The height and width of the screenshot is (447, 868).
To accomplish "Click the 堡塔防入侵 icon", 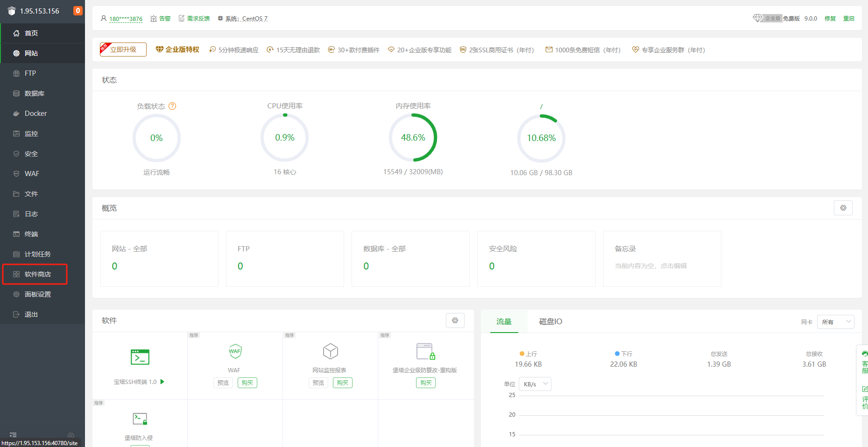I will 140,419.
